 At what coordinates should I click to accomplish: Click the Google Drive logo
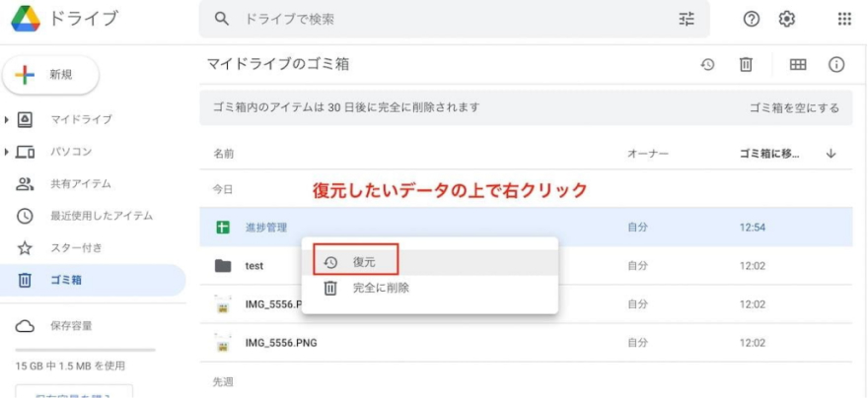26,19
